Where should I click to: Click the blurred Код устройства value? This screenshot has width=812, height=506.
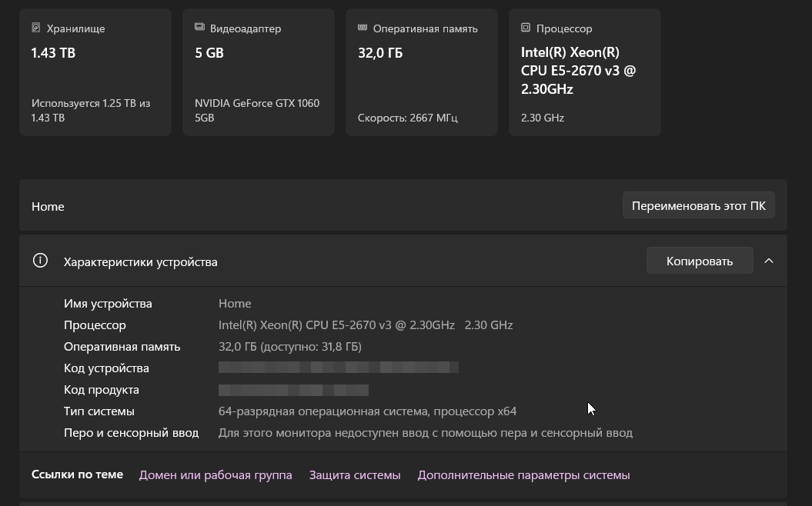[x=338, y=368]
